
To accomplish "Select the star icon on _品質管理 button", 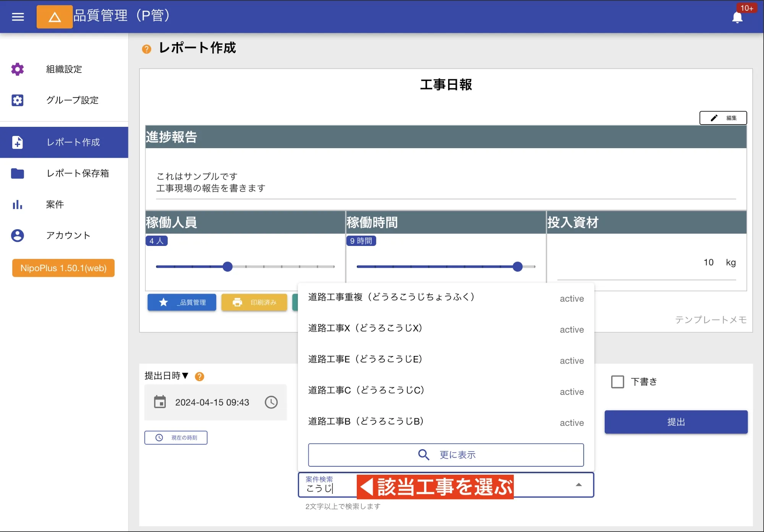I will 163,302.
